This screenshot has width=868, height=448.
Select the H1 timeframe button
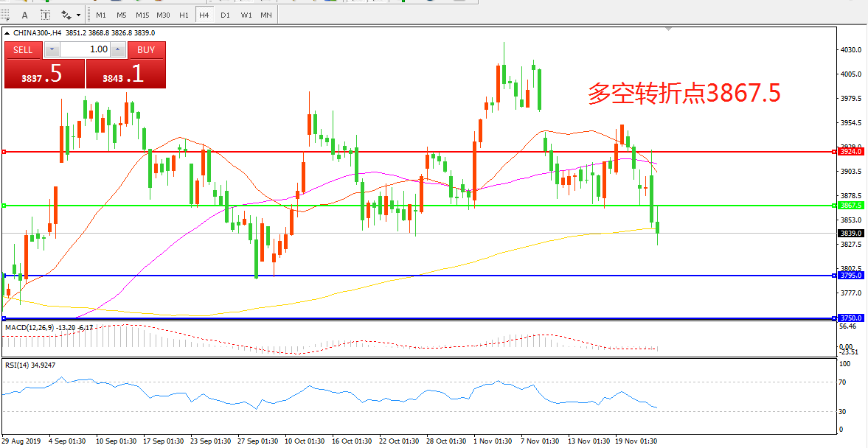tap(184, 15)
